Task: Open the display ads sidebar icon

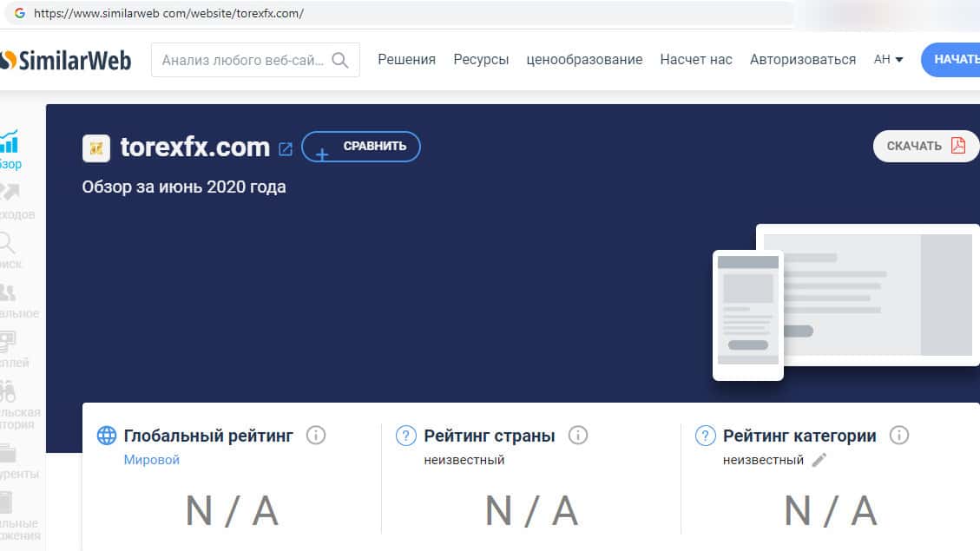Action: 8,342
